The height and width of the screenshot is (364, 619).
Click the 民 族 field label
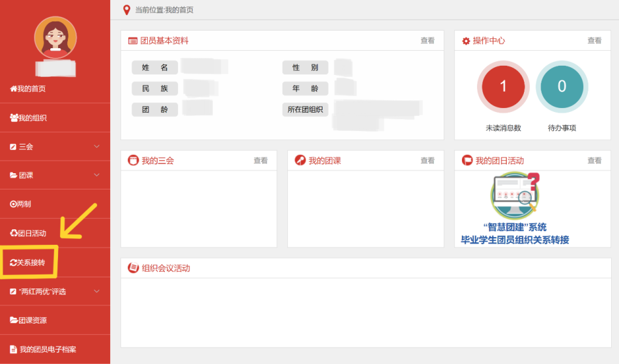pos(155,89)
